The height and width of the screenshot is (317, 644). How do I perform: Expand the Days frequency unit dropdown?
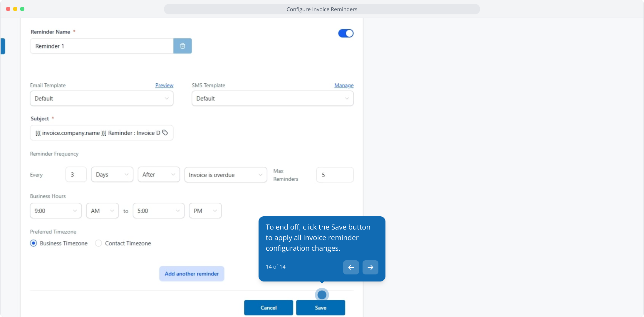coord(112,175)
